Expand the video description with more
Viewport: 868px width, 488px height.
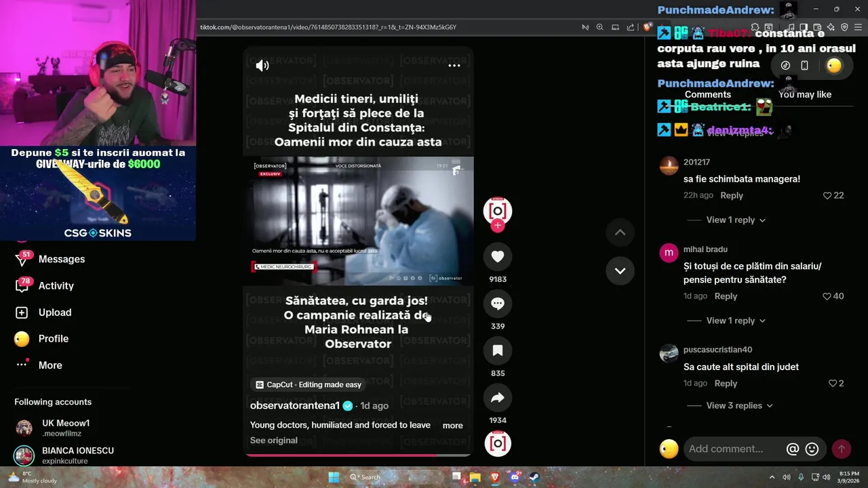point(452,426)
